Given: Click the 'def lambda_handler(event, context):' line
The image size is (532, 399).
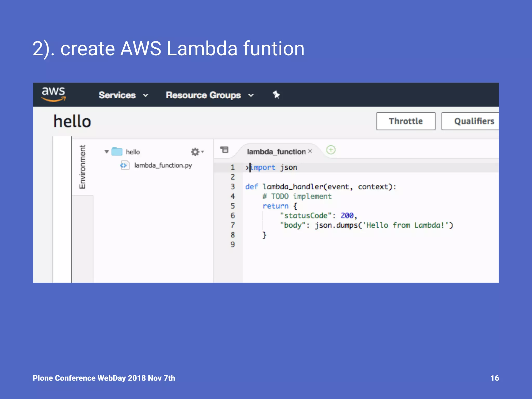Looking at the screenshot, I should (321, 187).
